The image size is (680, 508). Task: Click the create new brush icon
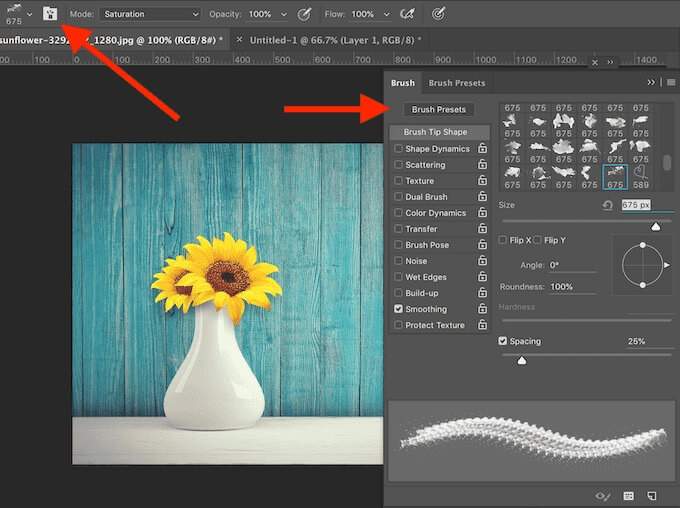pos(651,495)
